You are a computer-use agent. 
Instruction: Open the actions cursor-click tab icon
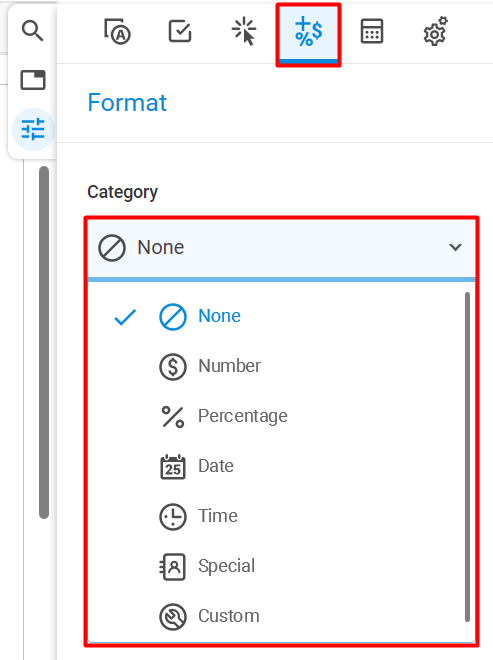coord(244,32)
